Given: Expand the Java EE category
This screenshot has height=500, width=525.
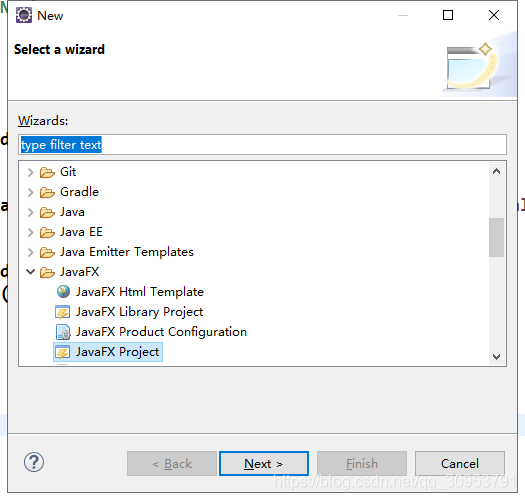Looking at the screenshot, I should 30,232.
